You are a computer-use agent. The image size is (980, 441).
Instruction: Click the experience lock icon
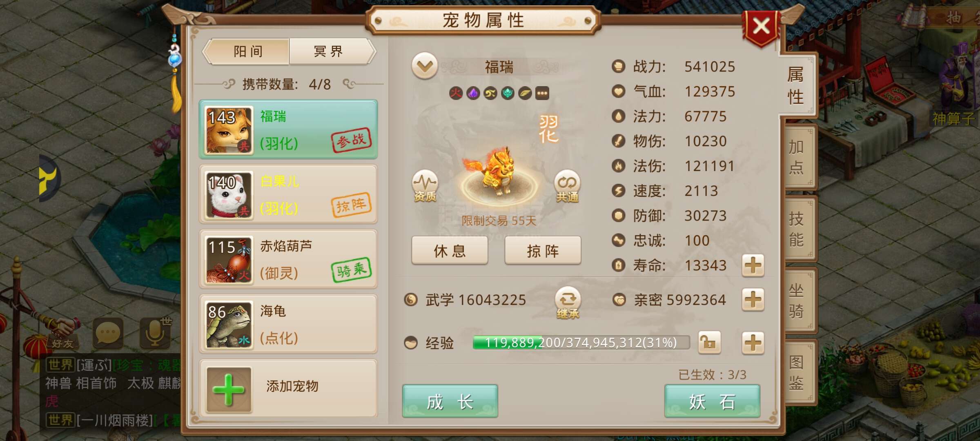(x=709, y=342)
